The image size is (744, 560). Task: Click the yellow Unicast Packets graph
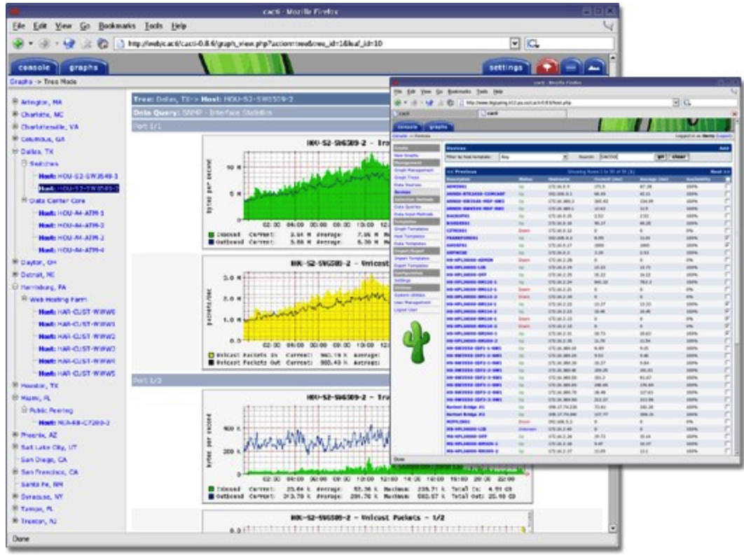pyautogui.click(x=297, y=312)
